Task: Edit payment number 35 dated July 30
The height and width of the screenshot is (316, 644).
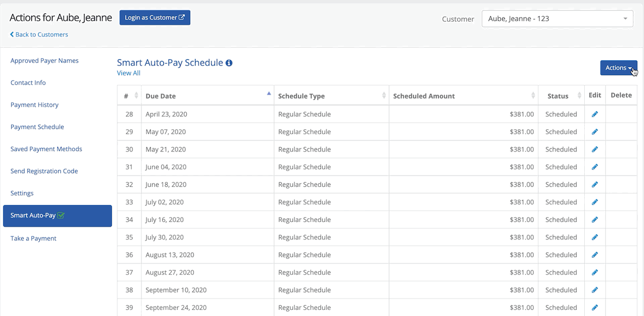Action: click(x=595, y=237)
